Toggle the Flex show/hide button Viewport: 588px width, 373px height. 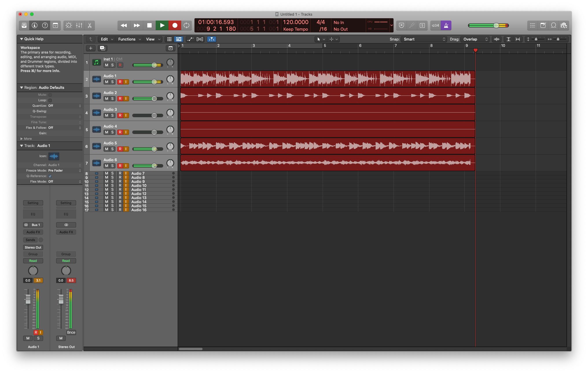tap(200, 39)
